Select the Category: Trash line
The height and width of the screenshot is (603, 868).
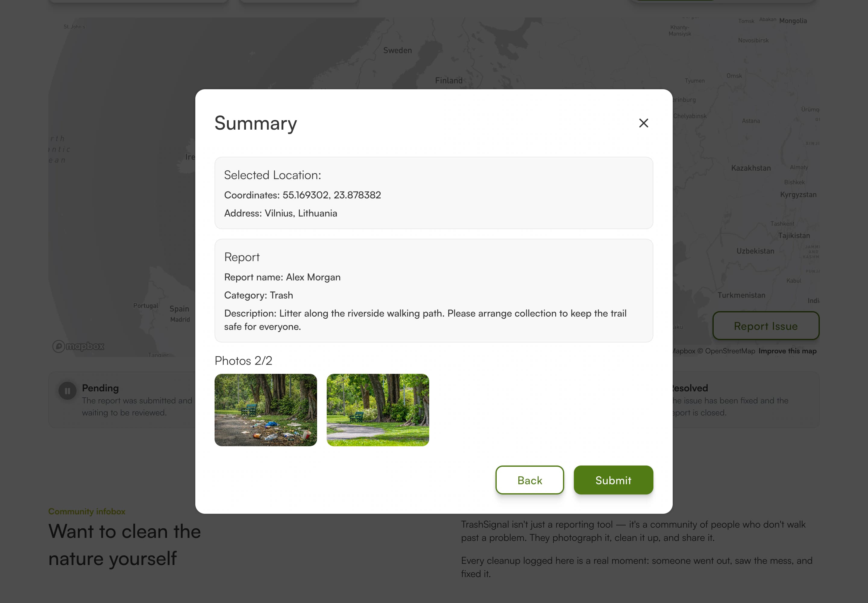pos(258,295)
